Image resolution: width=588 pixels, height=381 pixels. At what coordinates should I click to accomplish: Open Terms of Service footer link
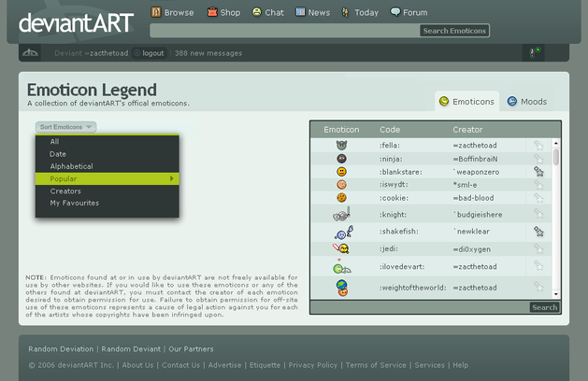tap(376, 365)
